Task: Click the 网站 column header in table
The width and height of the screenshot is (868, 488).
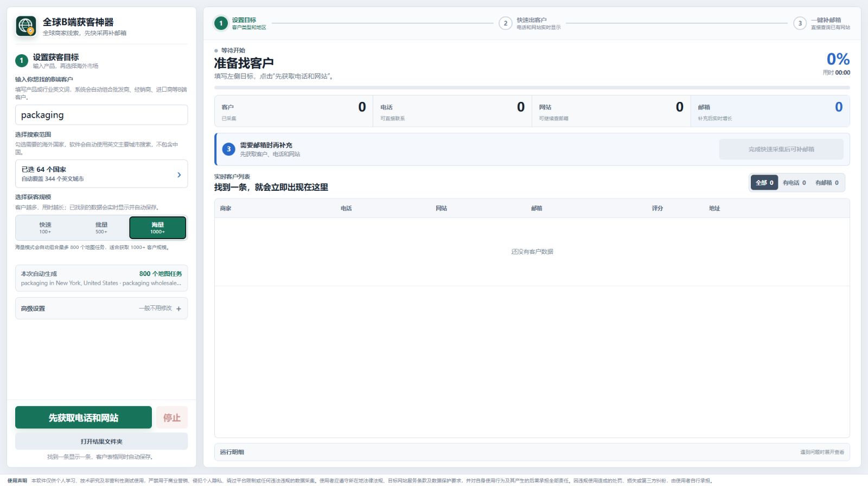Action: point(442,208)
